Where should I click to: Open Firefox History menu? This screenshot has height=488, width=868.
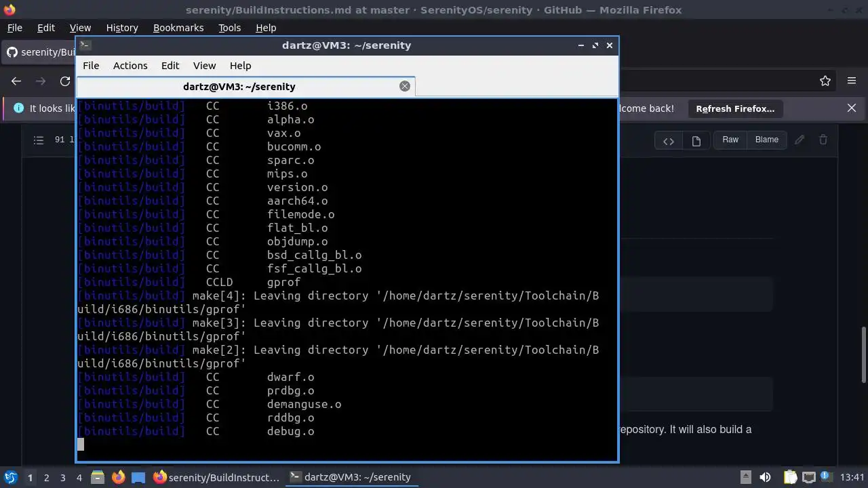tap(122, 28)
